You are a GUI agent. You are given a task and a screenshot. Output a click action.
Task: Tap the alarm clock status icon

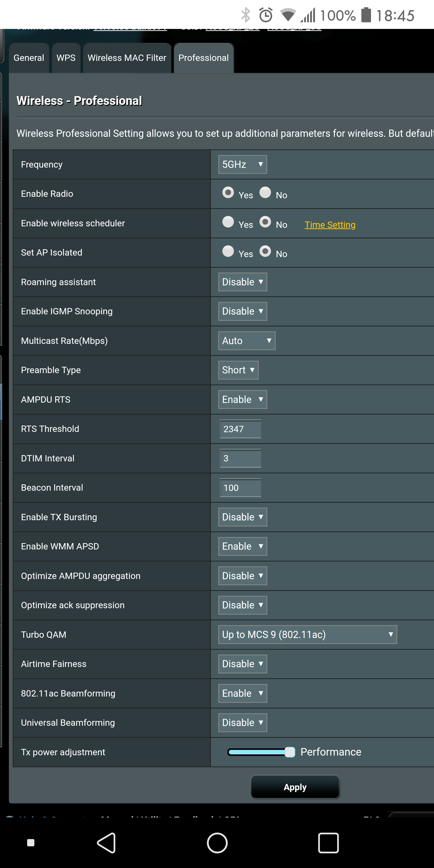coord(266,15)
